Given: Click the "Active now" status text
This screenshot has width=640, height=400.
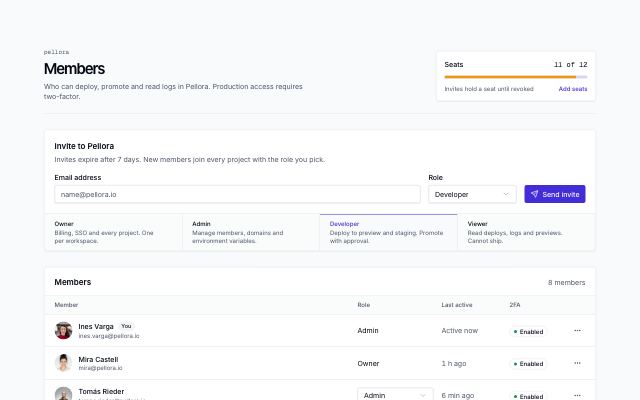Looking at the screenshot, I should tap(460, 331).
